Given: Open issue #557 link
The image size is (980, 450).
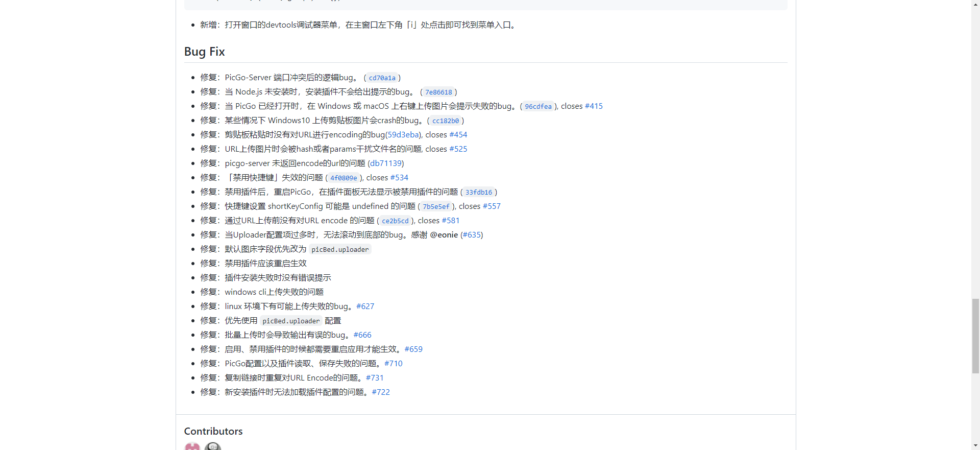Looking at the screenshot, I should [x=492, y=206].
